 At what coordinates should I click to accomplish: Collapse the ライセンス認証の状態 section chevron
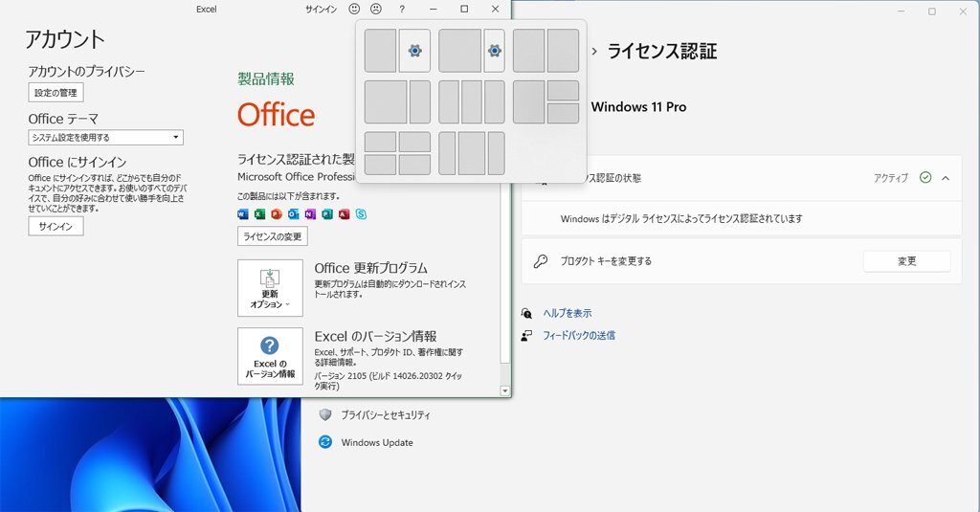pyautogui.click(x=946, y=178)
